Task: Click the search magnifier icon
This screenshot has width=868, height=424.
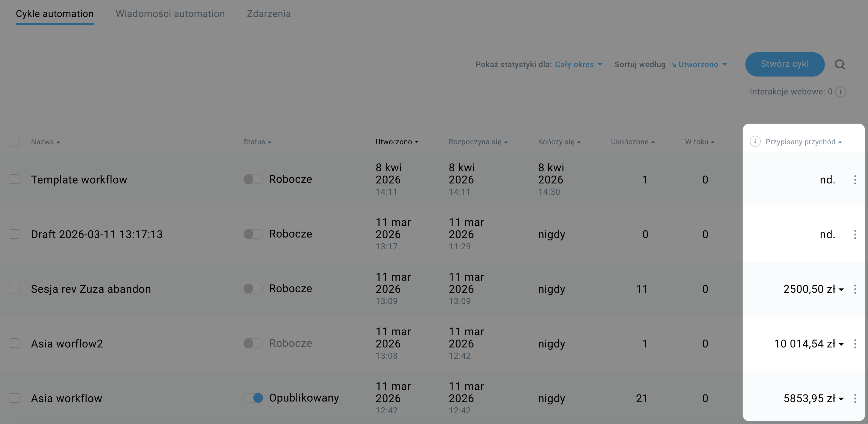Action: point(840,64)
